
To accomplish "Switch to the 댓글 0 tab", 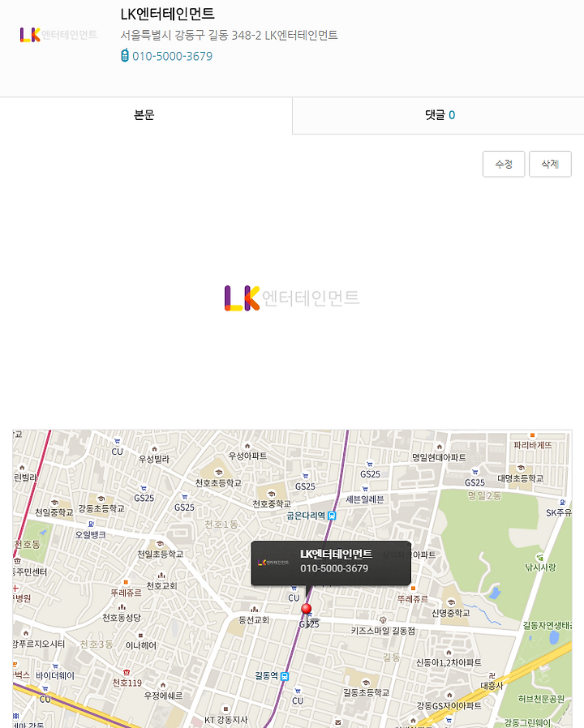I will tap(438, 115).
